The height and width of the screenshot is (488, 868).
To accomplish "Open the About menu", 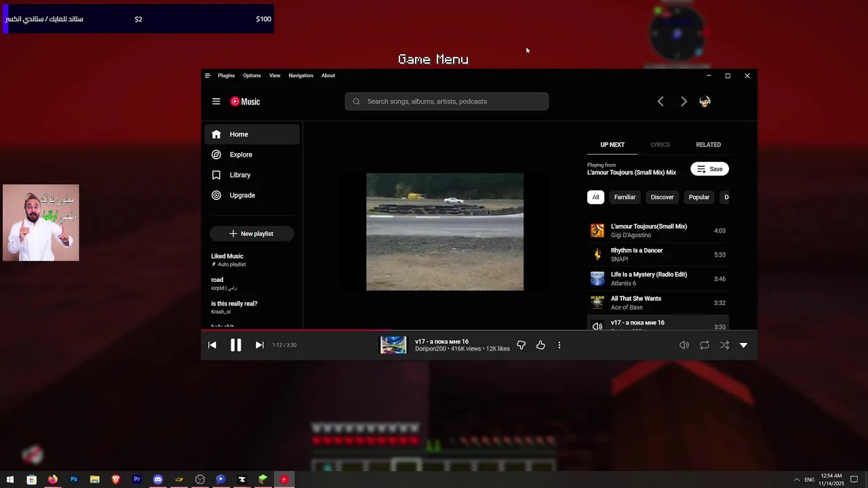I will point(328,76).
